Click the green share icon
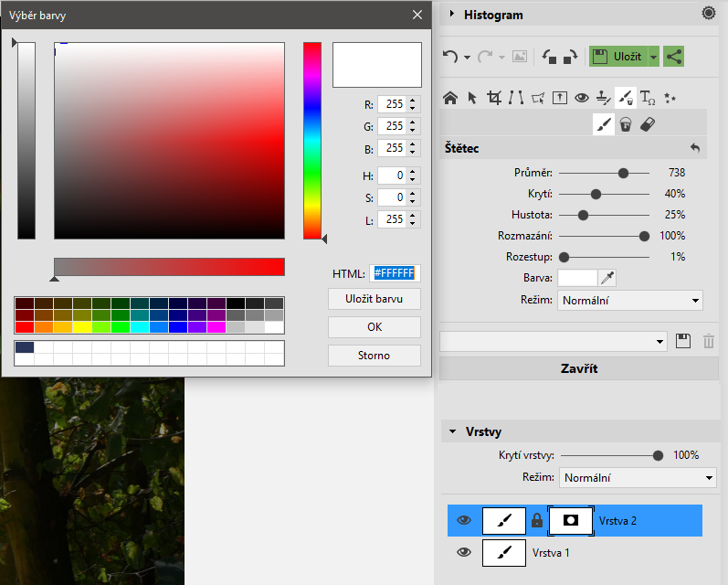The image size is (728, 585). tap(673, 57)
